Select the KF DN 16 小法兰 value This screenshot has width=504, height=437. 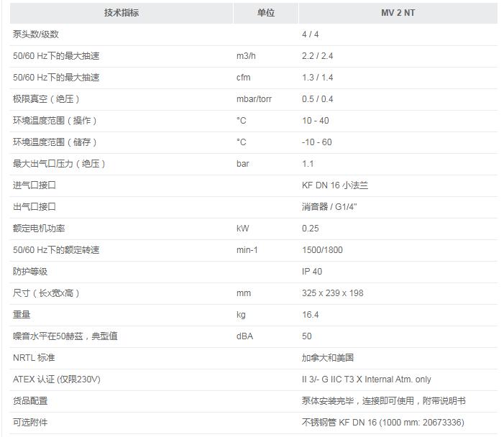pos(335,185)
